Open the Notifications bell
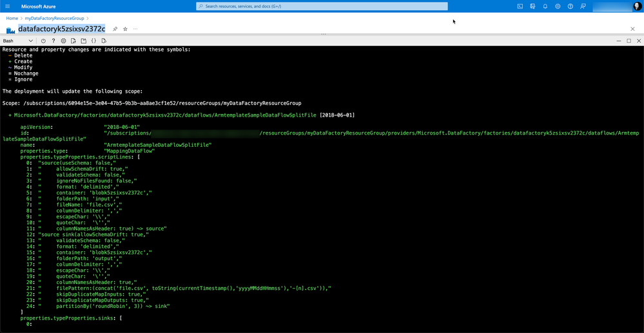Viewport: 644px width, 333px height. pos(545,6)
